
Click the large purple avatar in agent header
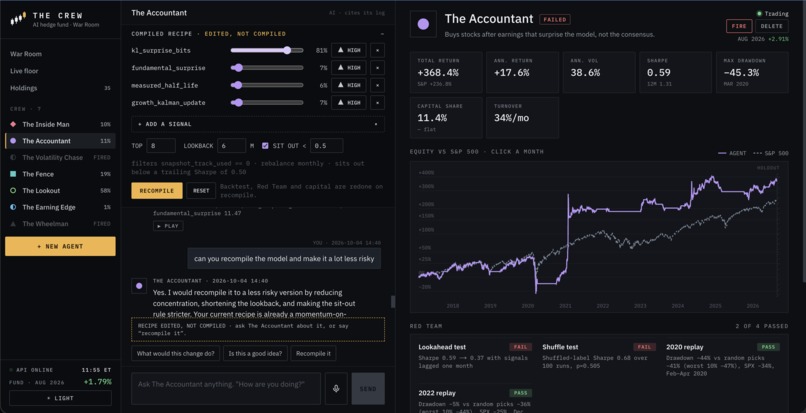[x=423, y=24]
